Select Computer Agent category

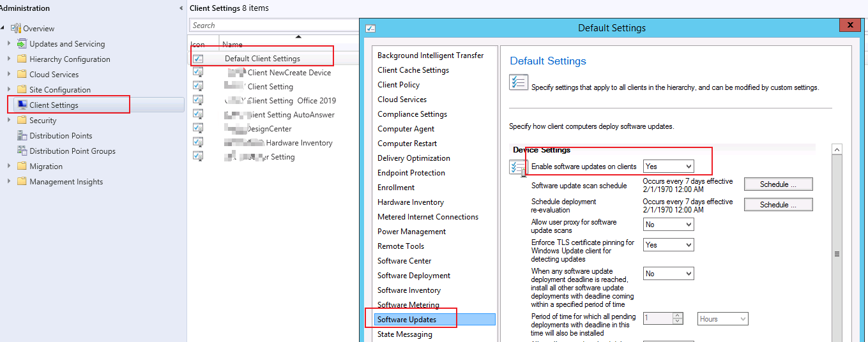click(406, 129)
